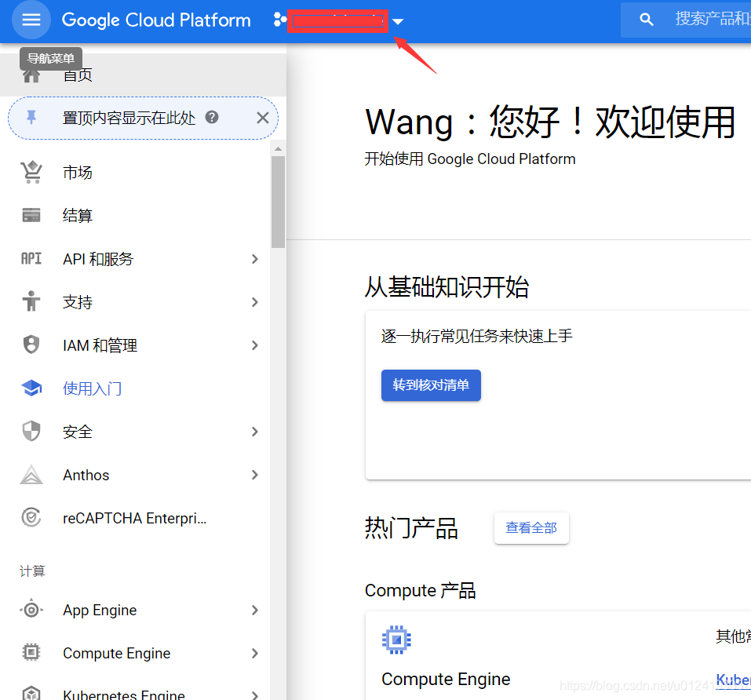Click the 从基础知识开始 heading

(447, 287)
